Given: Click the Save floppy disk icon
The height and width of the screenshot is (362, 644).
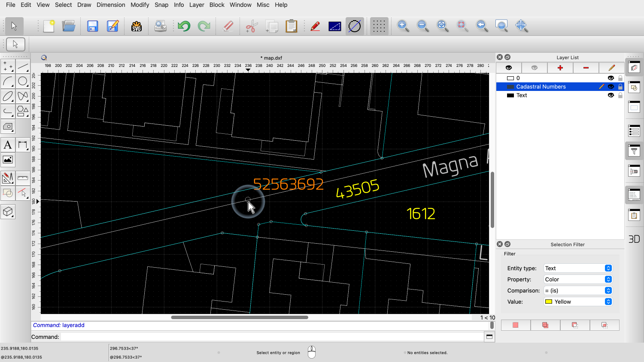Looking at the screenshot, I should pos(92,26).
